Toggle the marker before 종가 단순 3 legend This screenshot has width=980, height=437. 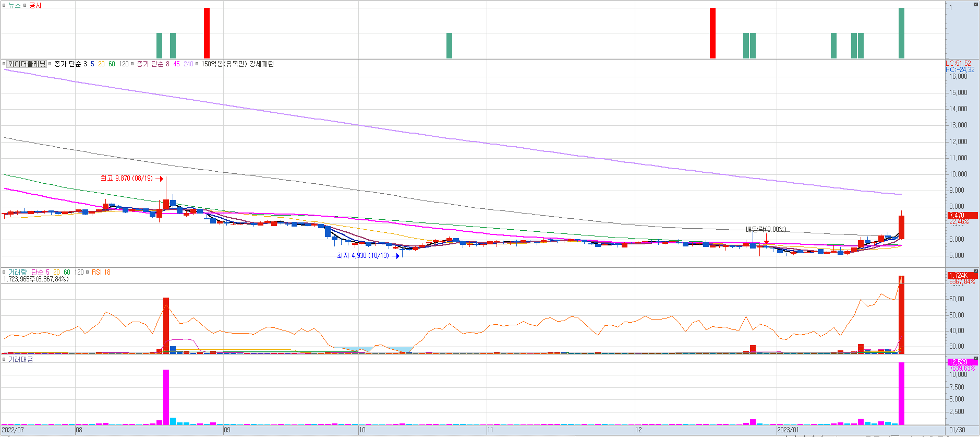(50, 64)
